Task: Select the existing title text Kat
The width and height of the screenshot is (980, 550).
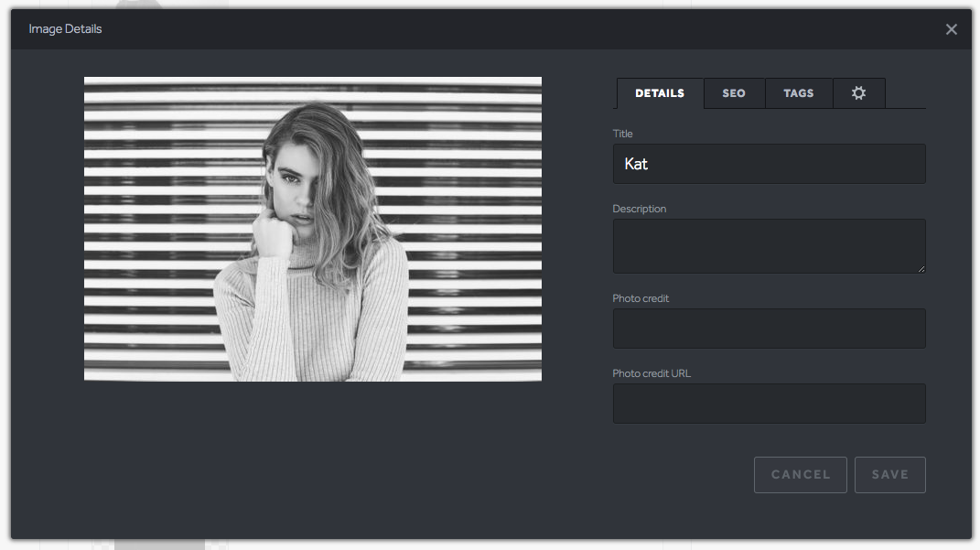Action: [636, 163]
